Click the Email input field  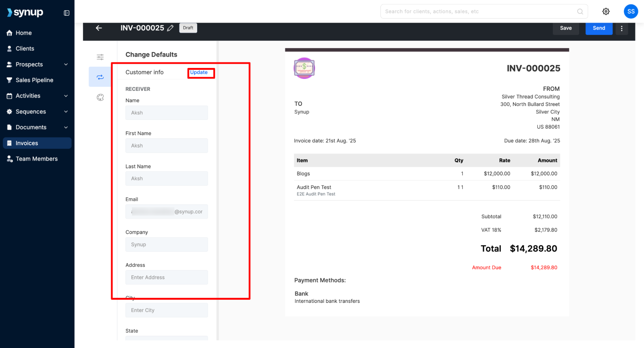(167, 212)
